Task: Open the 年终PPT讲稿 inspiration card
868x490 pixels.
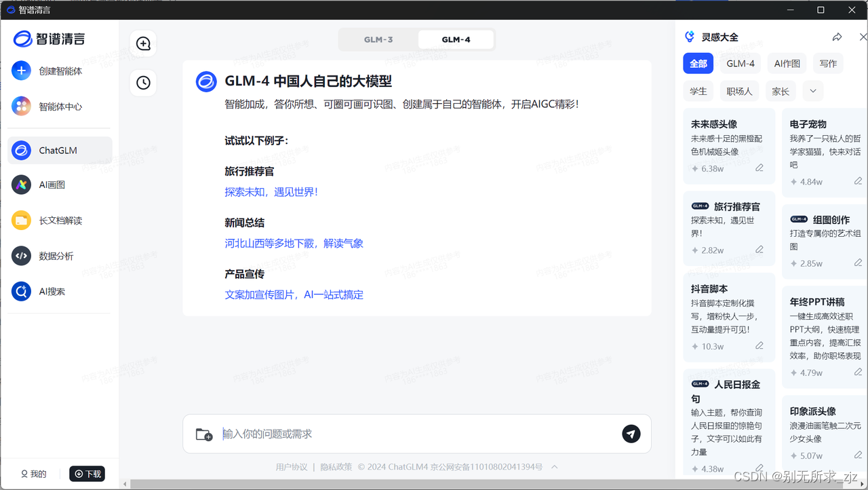Action: [825, 337]
